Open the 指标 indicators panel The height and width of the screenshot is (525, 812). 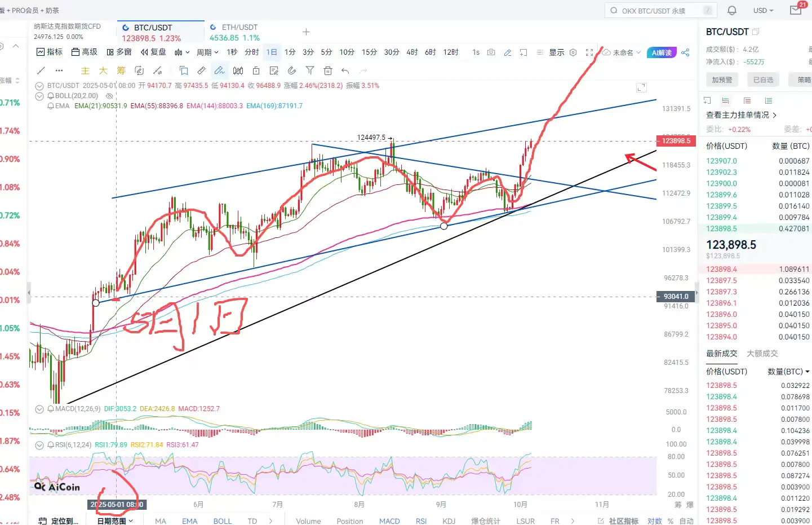pyautogui.click(x=50, y=52)
